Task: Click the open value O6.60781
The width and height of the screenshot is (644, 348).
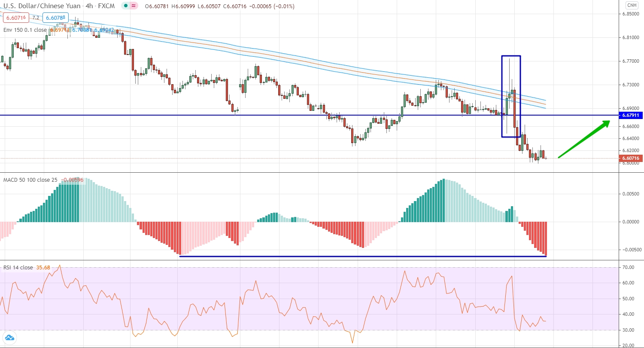Action: coord(157,6)
